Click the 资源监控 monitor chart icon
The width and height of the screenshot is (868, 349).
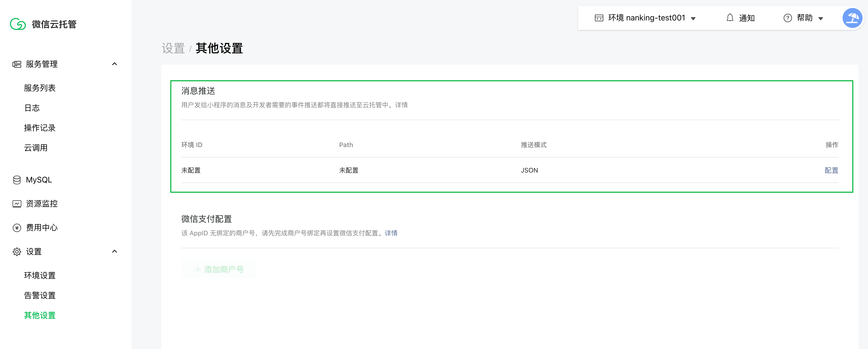tap(17, 204)
